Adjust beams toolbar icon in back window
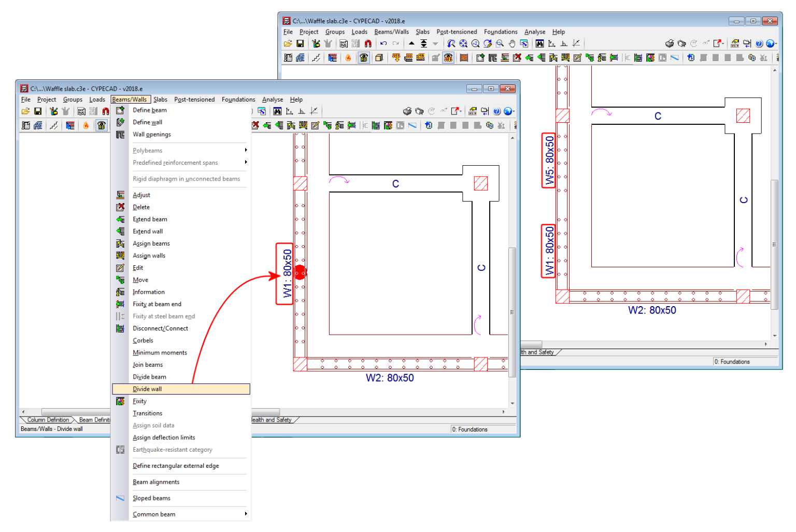 click(x=505, y=57)
